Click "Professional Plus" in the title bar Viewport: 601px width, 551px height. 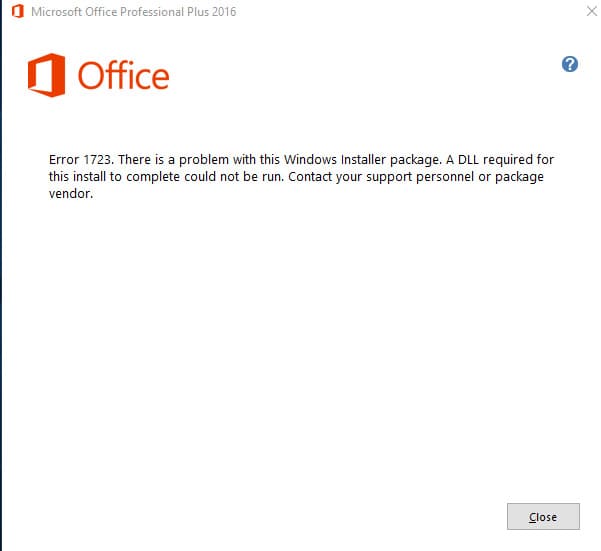click(x=163, y=13)
